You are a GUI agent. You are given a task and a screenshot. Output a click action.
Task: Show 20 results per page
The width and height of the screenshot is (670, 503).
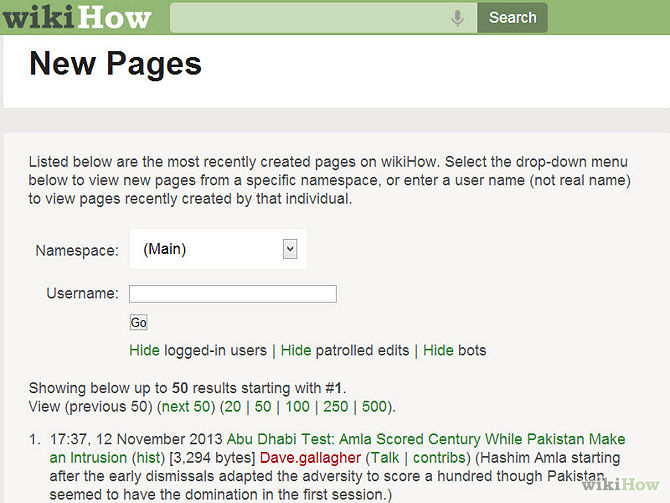(x=232, y=406)
